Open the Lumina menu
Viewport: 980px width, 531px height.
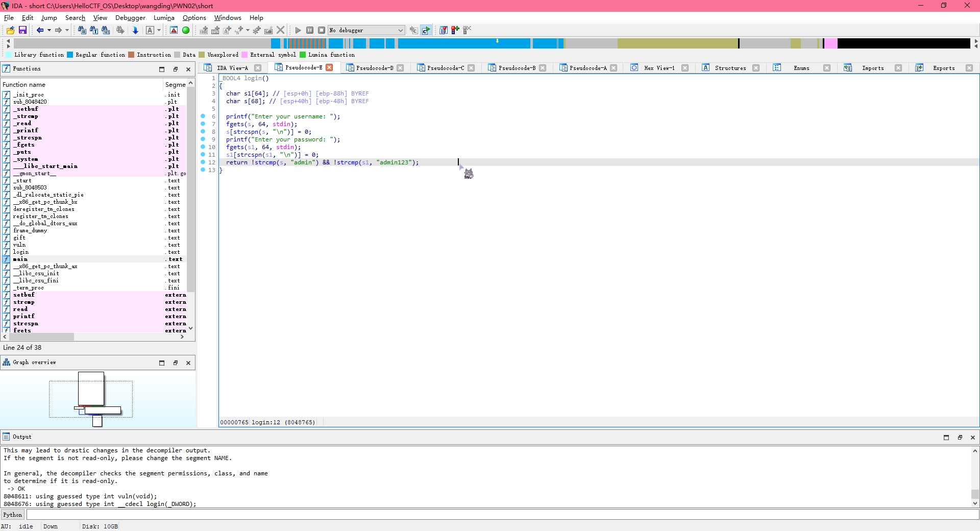tap(164, 18)
